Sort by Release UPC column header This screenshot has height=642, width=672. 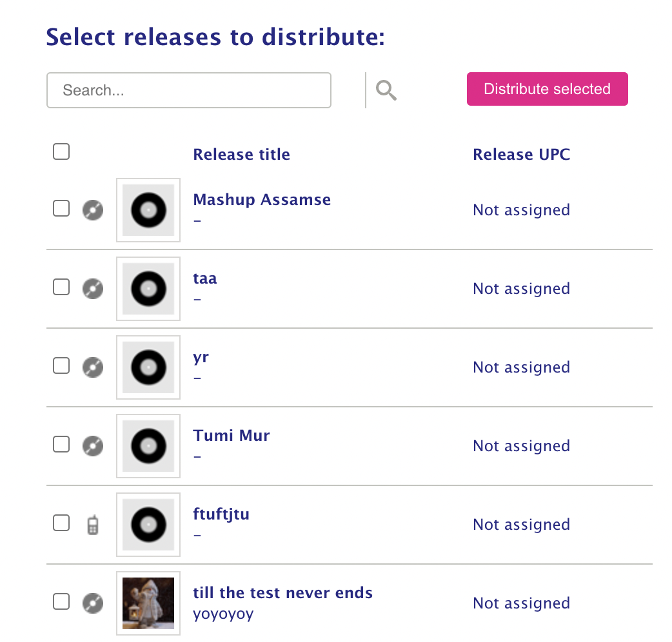(x=522, y=154)
